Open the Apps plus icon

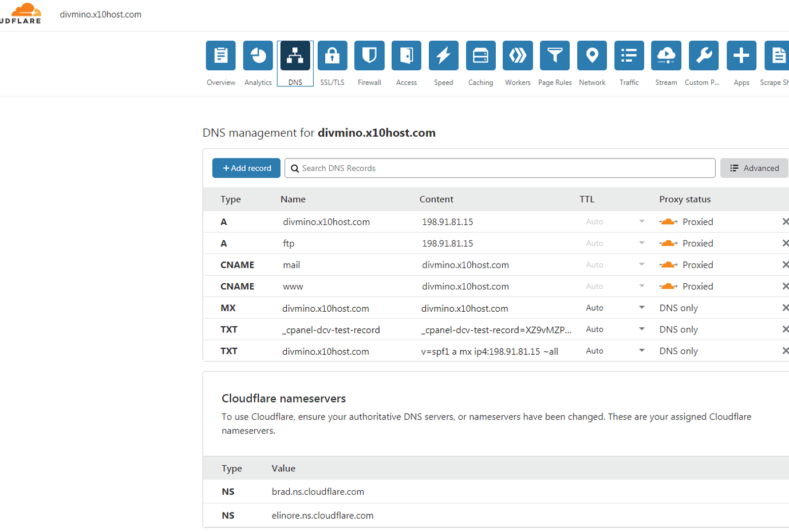coord(741,55)
